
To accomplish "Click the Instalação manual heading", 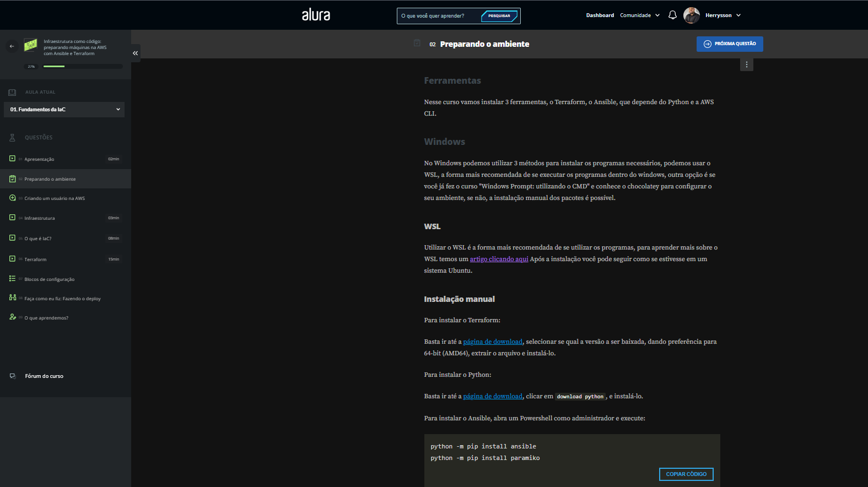I will click(x=459, y=299).
